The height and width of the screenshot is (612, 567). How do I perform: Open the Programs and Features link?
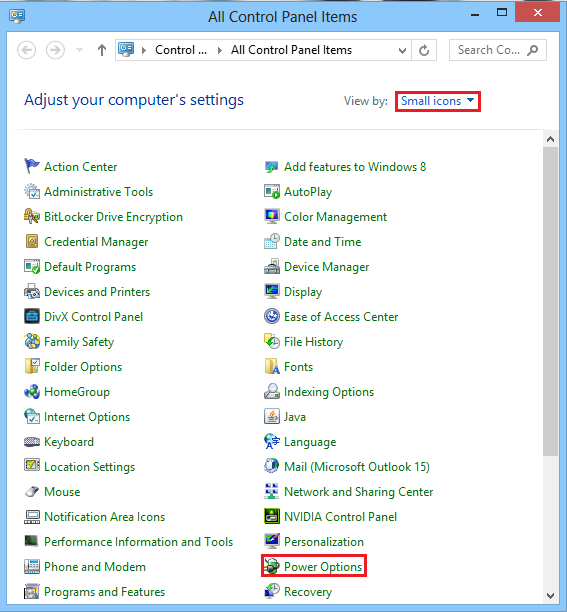click(x=105, y=592)
